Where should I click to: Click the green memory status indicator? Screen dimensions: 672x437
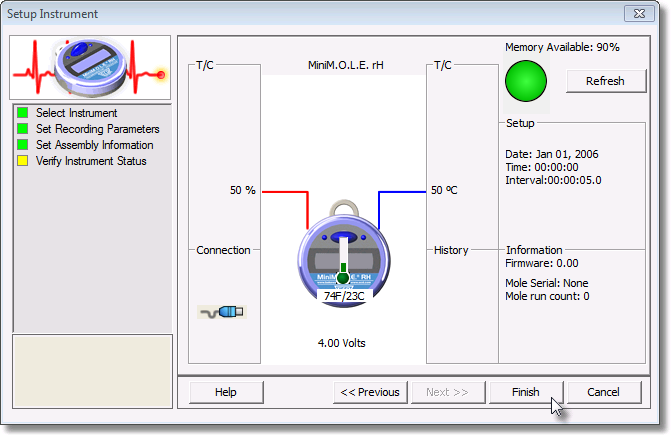tap(526, 81)
